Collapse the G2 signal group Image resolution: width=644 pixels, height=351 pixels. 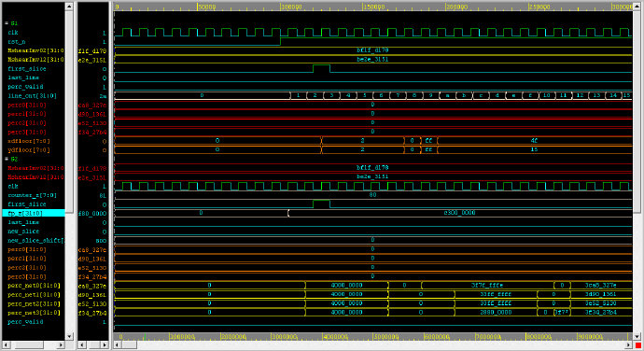point(7,159)
